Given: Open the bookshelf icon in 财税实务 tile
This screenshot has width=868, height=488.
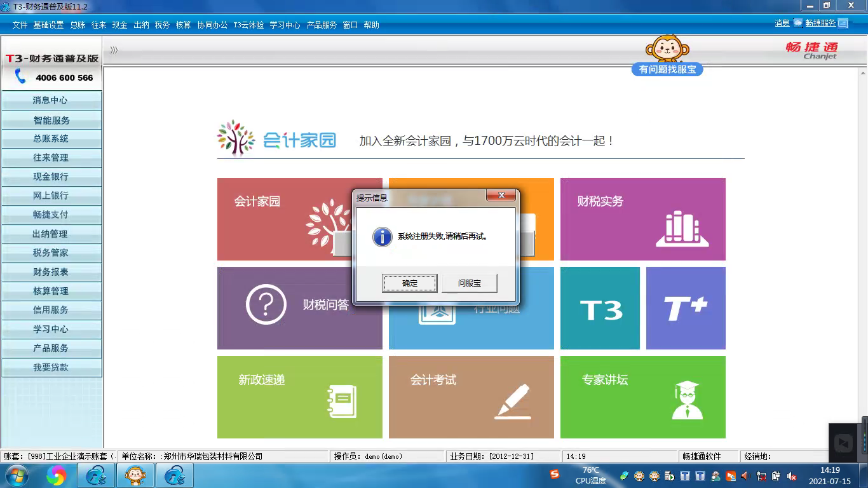Looking at the screenshot, I should pyautogui.click(x=682, y=229).
